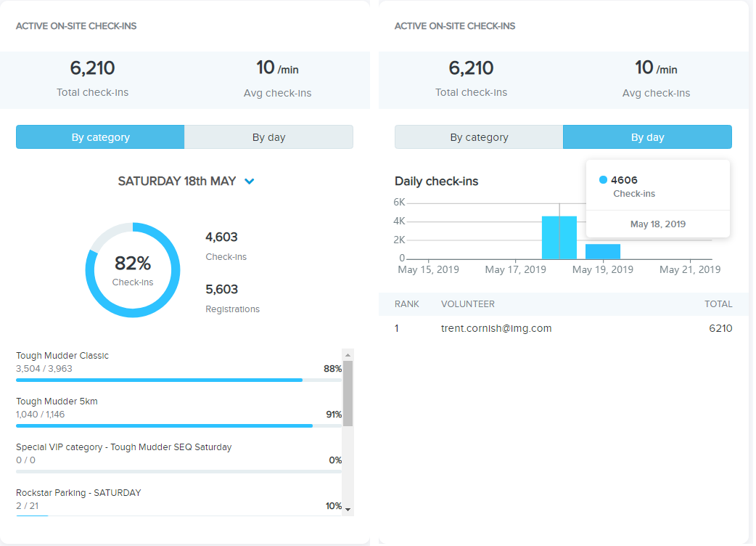Select Rockstar Parking - SATURDAY label
The height and width of the screenshot is (546, 756).
[78, 493]
